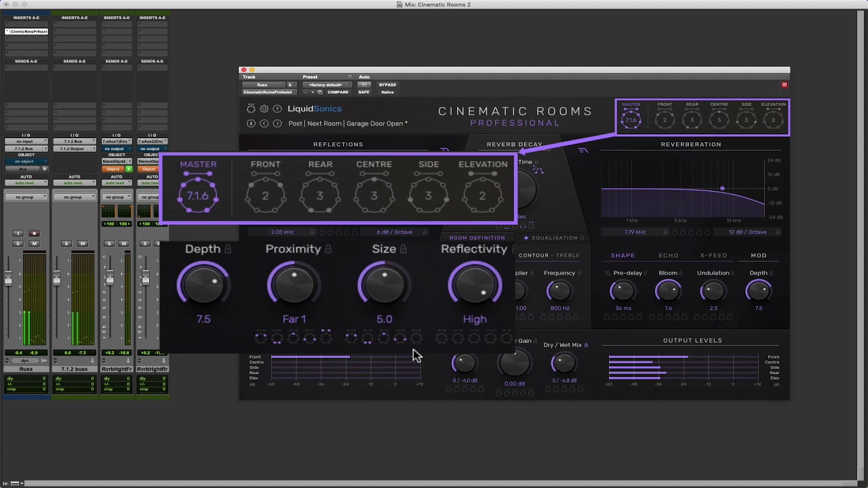Switch to the ROOM DEFINITION tab

tap(477, 238)
